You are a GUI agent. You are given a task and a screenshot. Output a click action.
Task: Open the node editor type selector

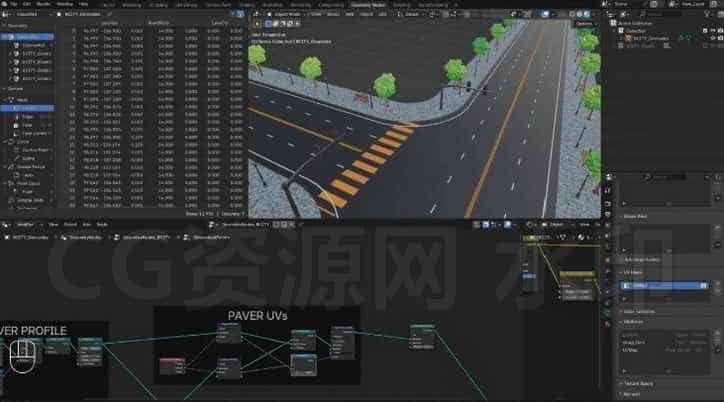coord(6,225)
